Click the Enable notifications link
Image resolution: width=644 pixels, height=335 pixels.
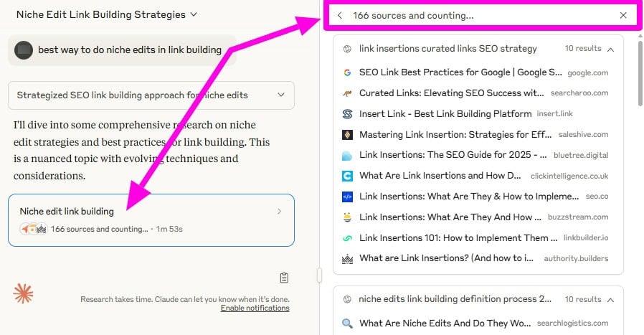(x=255, y=308)
